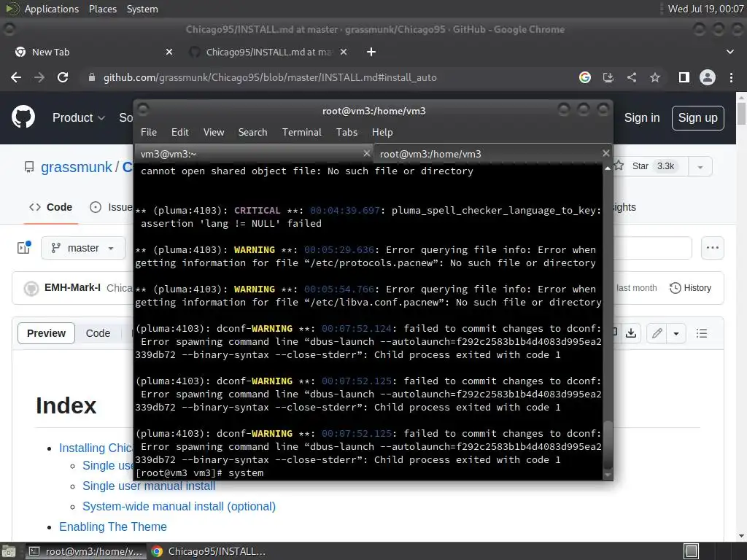
Task: Open terminal Edit menu
Action: pyautogui.click(x=179, y=133)
